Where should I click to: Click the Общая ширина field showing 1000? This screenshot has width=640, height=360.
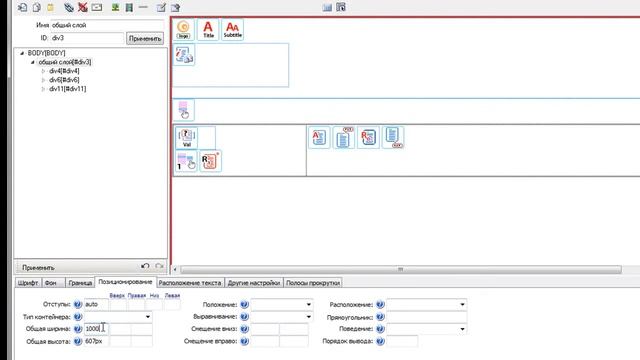(96, 329)
